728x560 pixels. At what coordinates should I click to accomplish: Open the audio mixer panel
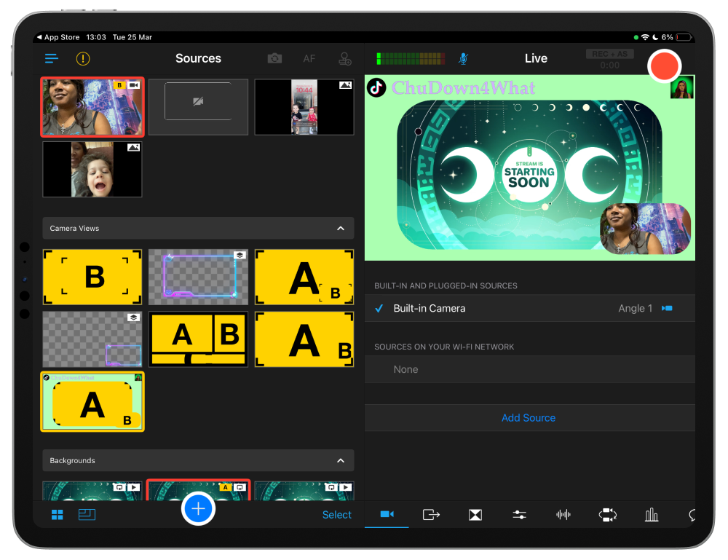[563, 515]
